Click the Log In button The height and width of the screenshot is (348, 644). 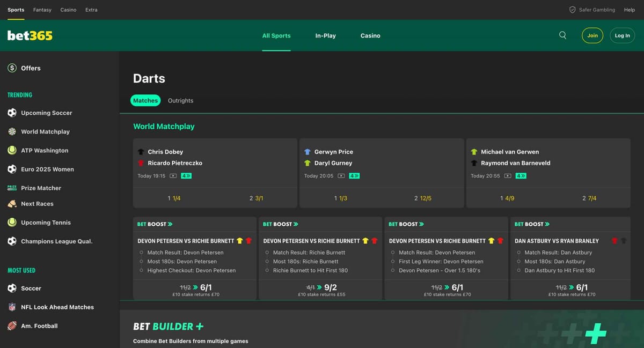(x=623, y=35)
